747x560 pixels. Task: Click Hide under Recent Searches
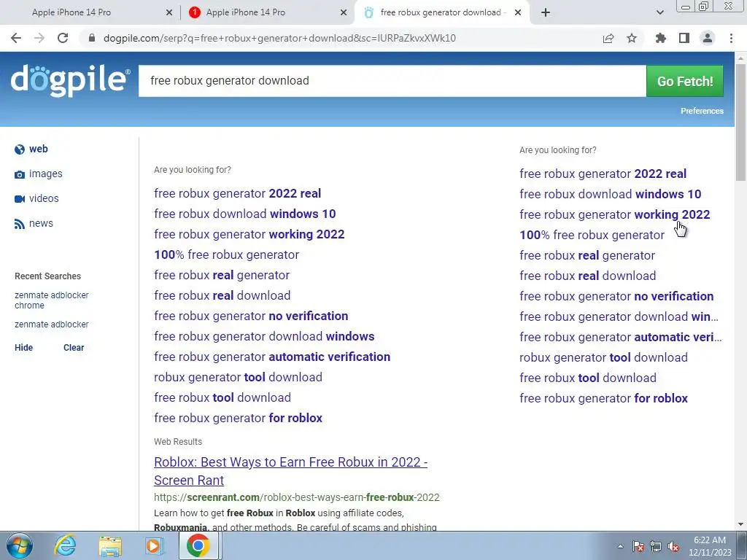coord(24,348)
